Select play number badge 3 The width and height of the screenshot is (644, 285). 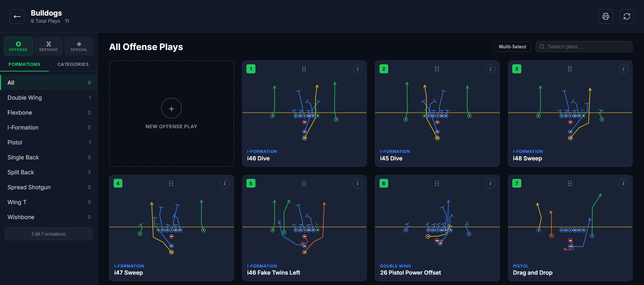[517, 69]
